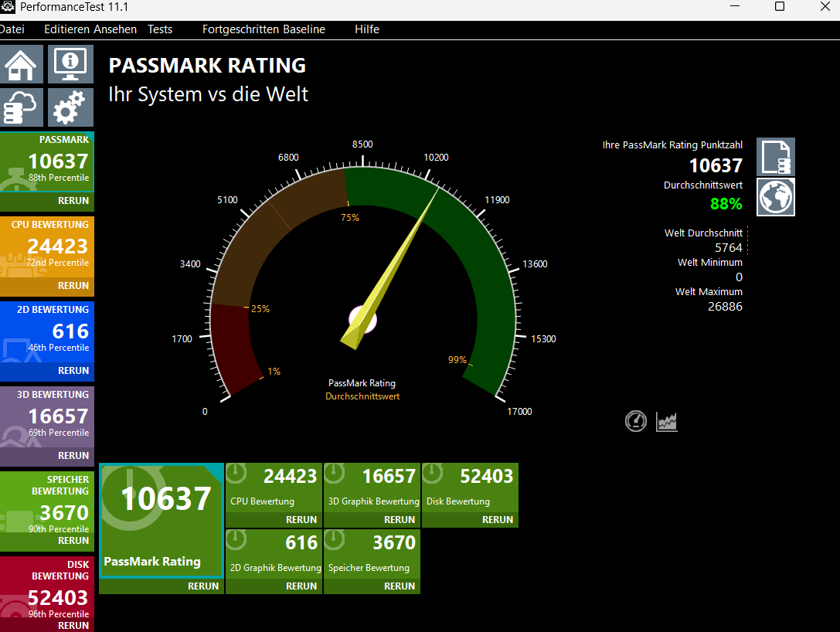Select the SPEICHER BEWERTUNG 3670 sidebar tile
This screenshot has height=632, width=840.
coord(47,502)
